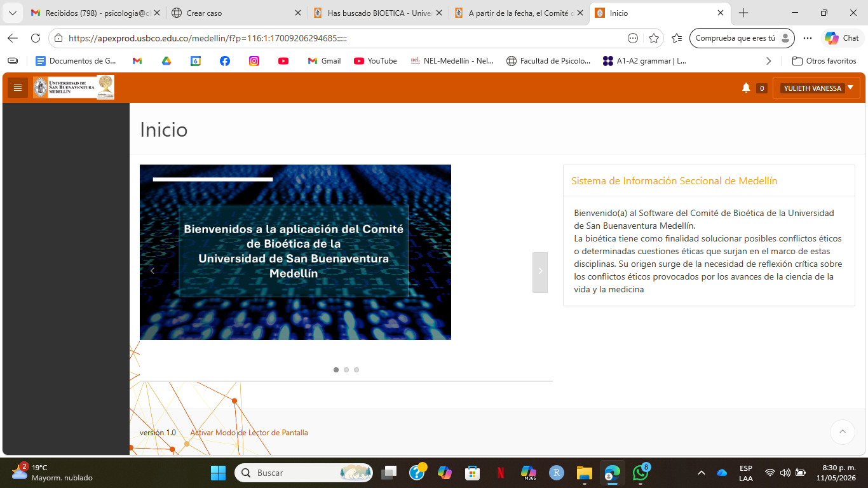Refresh the current page
This screenshot has height=488, width=868.
click(x=36, y=38)
